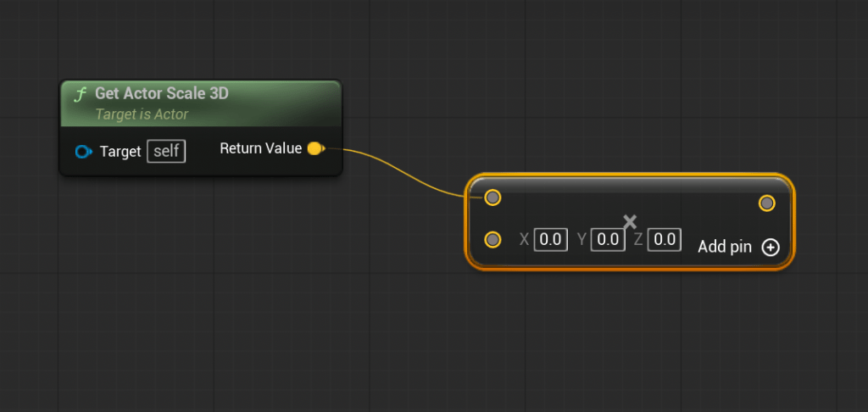The height and width of the screenshot is (412, 868).
Task: Click the multiply node's empty title bar
Action: pos(627,185)
